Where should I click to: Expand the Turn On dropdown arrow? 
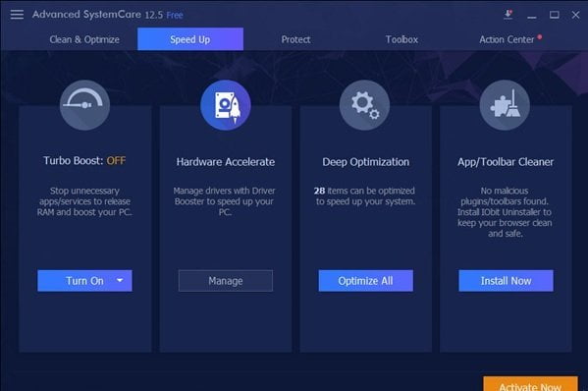[120, 280]
